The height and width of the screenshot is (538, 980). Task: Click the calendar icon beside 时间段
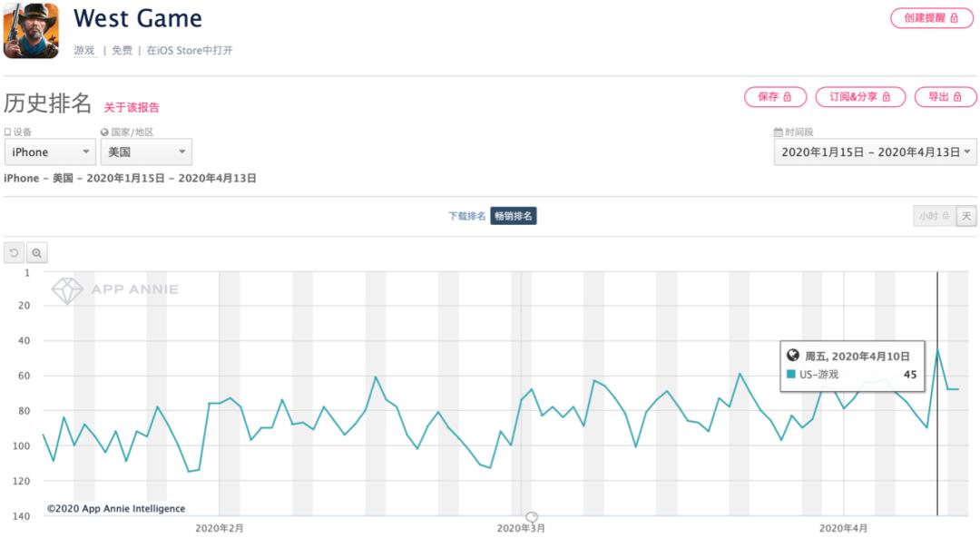(778, 132)
